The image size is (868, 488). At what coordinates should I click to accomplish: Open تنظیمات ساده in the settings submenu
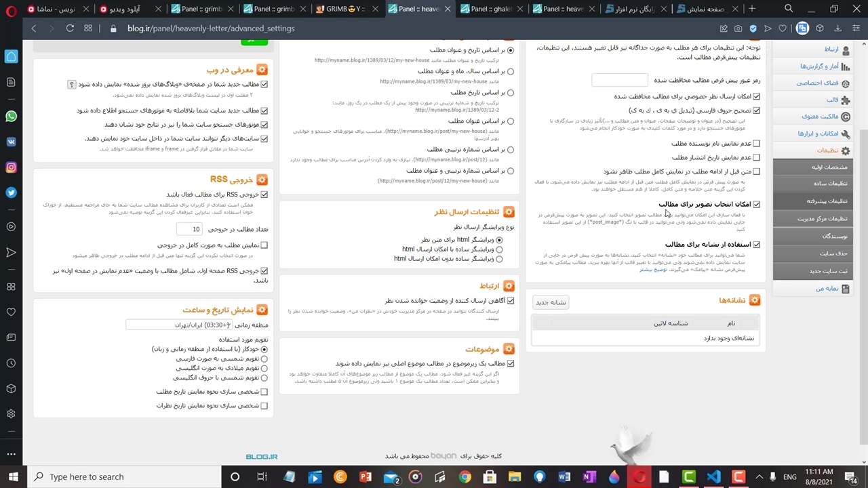pyautogui.click(x=830, y=184)
